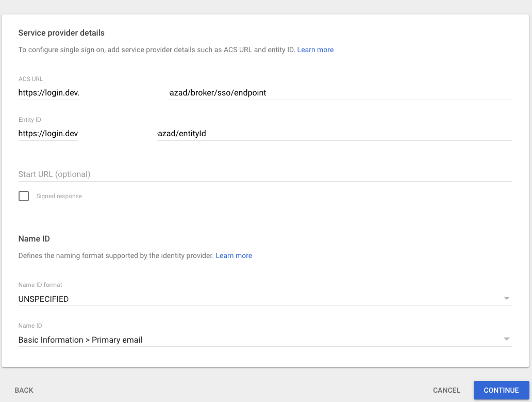Click inside the Start URL optional field

coord(155,174)
